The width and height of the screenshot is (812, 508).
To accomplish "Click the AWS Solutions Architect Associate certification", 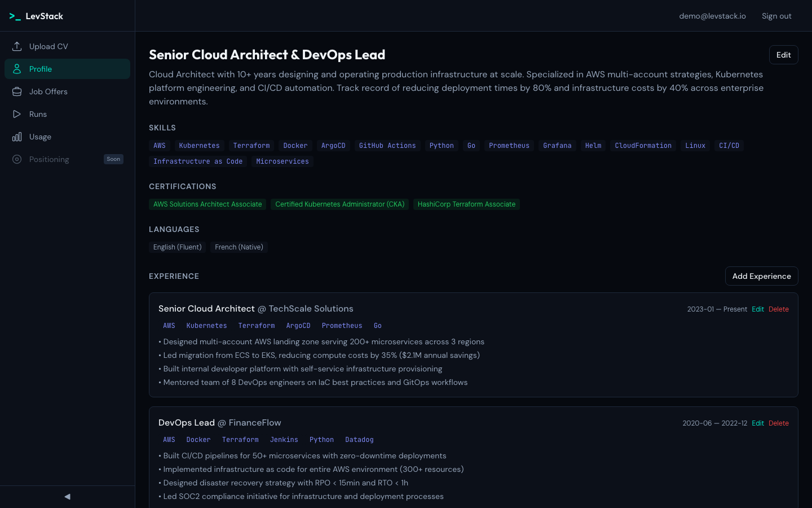I will coord(208,204).
